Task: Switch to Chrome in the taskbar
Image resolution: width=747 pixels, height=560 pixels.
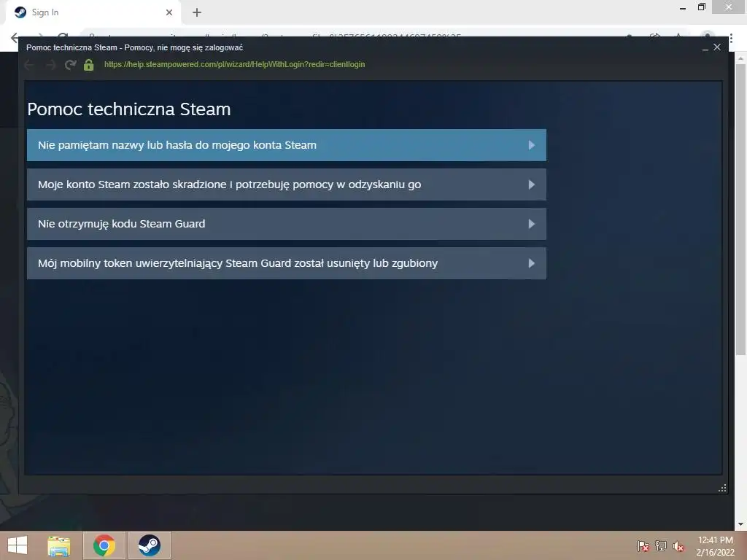Action: 104,545
